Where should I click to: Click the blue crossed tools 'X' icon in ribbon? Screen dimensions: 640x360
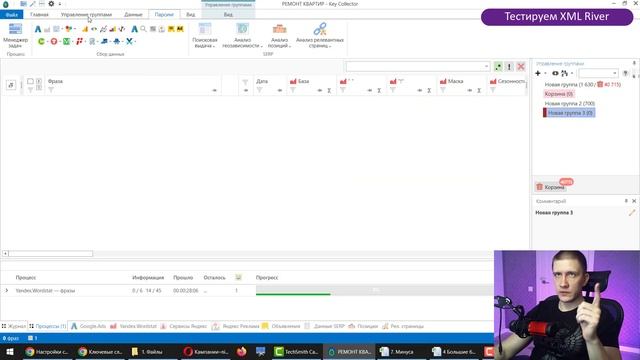tap(129, 41)
